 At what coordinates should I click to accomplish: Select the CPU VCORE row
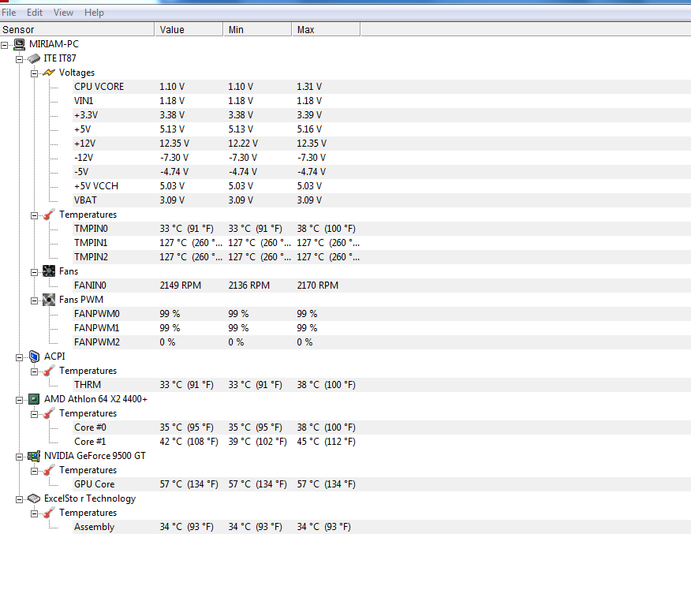click(382, 86)
